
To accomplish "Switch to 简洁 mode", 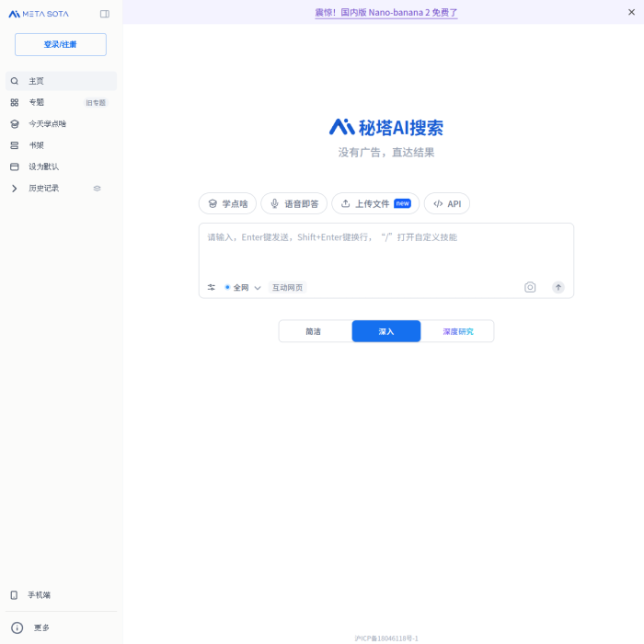I will click(315, 331).
